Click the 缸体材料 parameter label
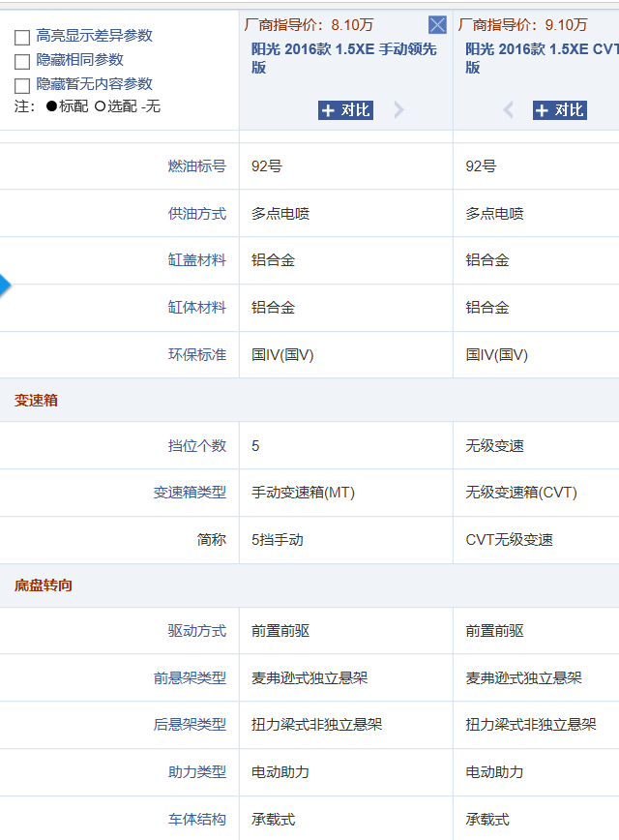619x840 pixels. tap(197, 308)
